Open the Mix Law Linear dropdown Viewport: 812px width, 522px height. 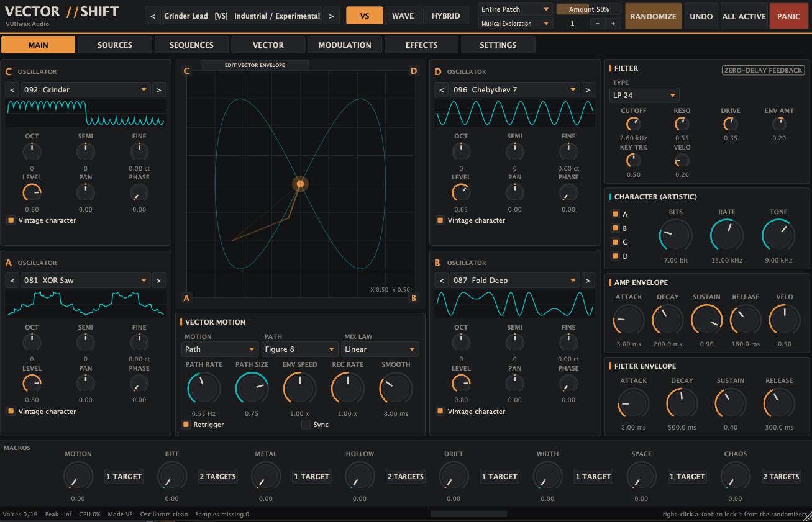pyautogui.click(x=380, y=349)
